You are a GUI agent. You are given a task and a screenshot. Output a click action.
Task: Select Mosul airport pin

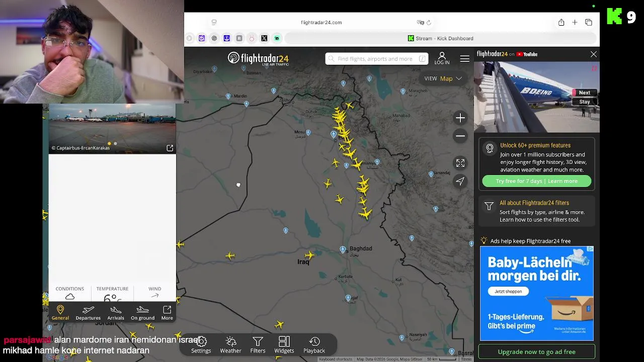click(308, 133)
